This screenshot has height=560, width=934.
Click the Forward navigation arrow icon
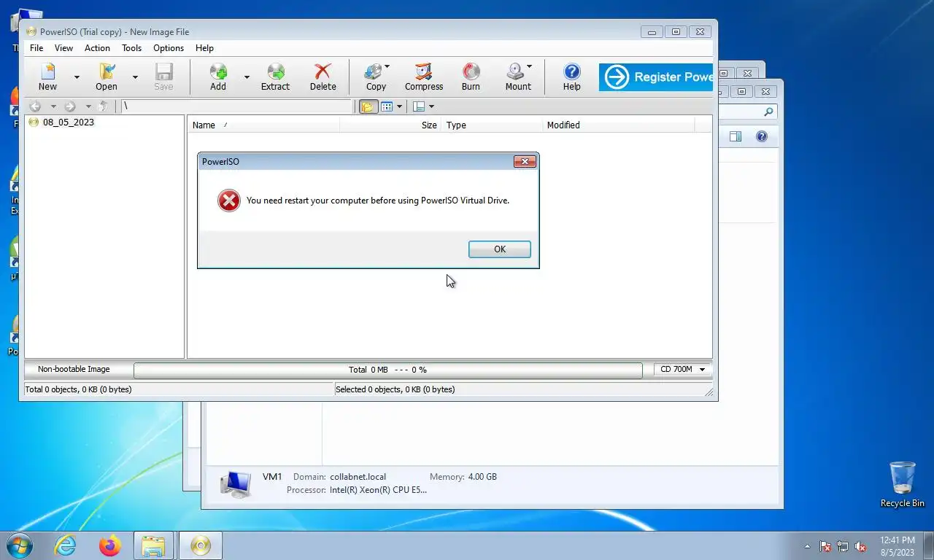tap(70, 106)
